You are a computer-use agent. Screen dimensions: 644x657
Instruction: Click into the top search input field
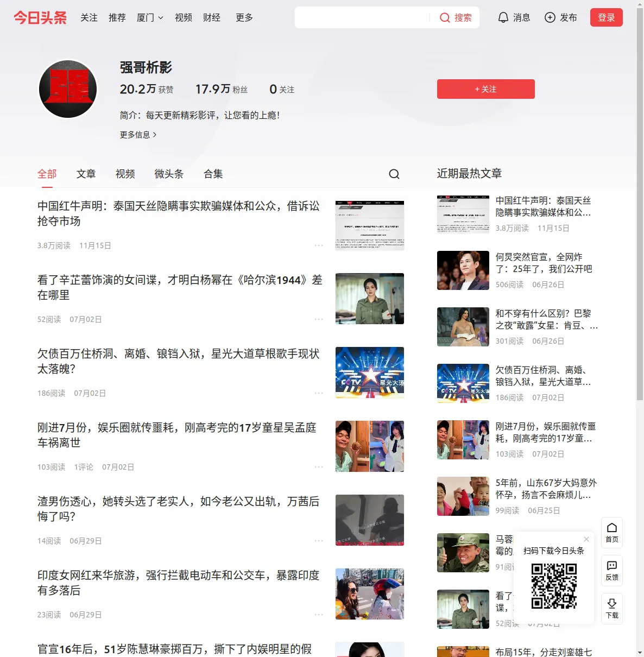click(362, 17)
